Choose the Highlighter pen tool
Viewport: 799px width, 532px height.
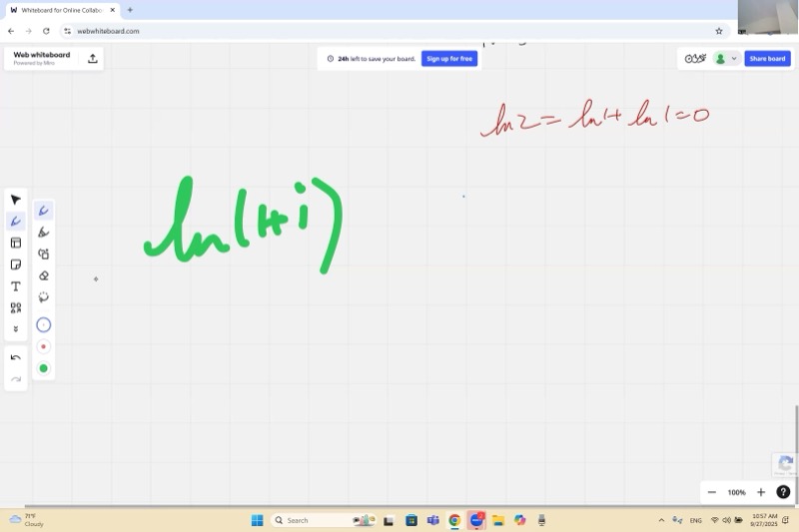coord(43,233)
